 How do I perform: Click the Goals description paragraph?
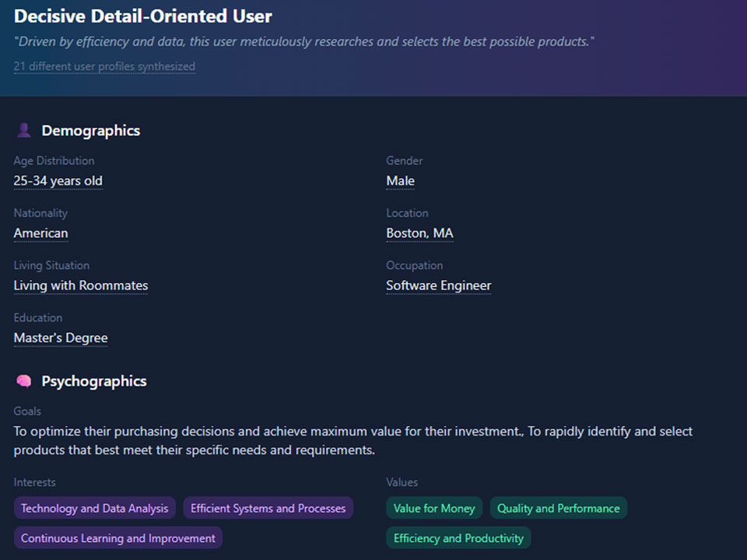353,440
